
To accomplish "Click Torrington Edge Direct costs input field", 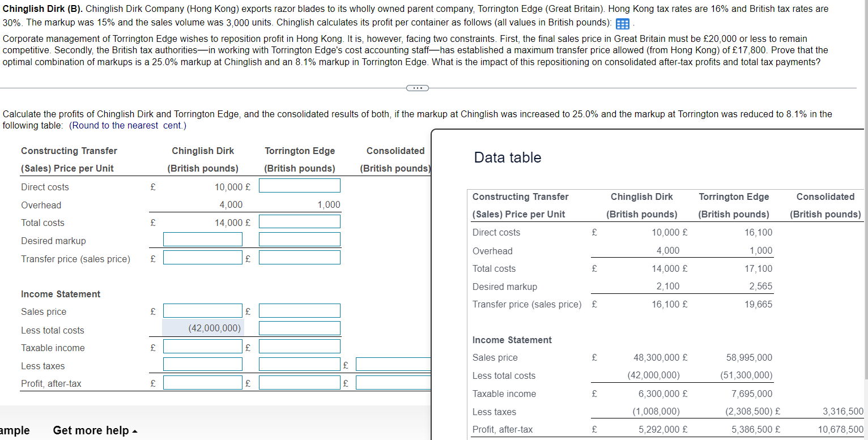I will coord(299,185).
